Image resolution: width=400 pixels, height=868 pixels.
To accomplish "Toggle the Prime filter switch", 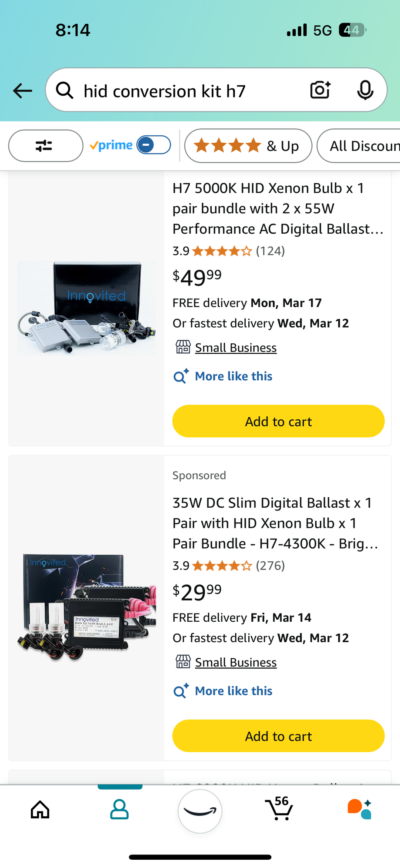I will [153, 145].
